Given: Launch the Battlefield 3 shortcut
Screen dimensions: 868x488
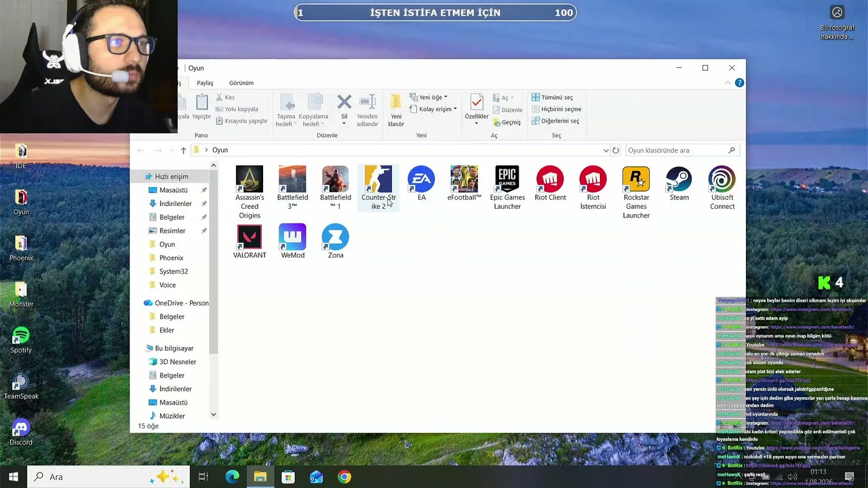Looking at the screenshot, I should pyautogui.click(x=292, y=188).
